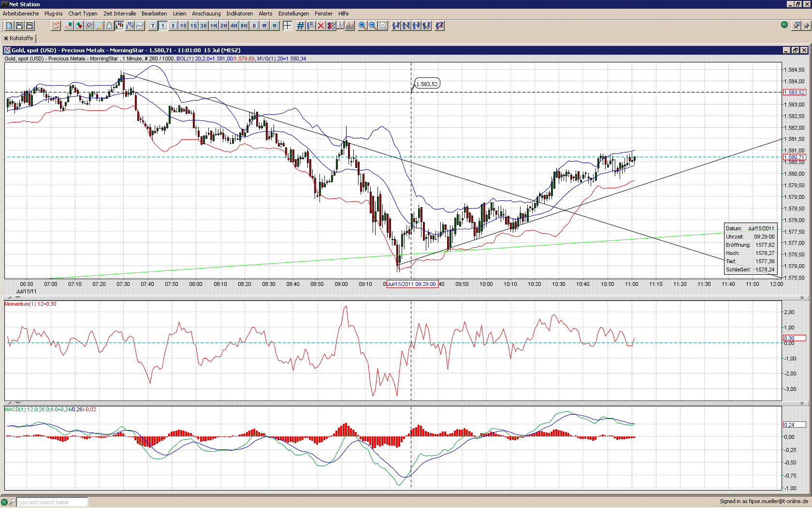This screenshot has height=508, width=812.
Task: Open the Bearbeiten menu
Action: [x=154, y=14]
